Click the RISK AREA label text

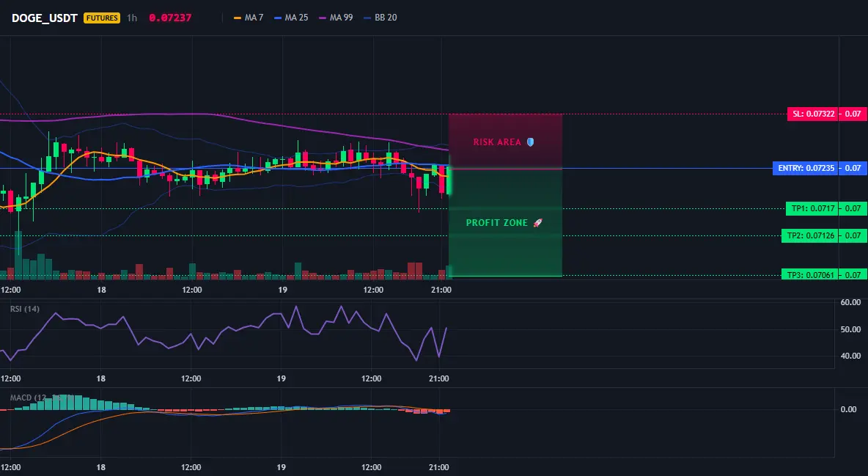(497, 142)
